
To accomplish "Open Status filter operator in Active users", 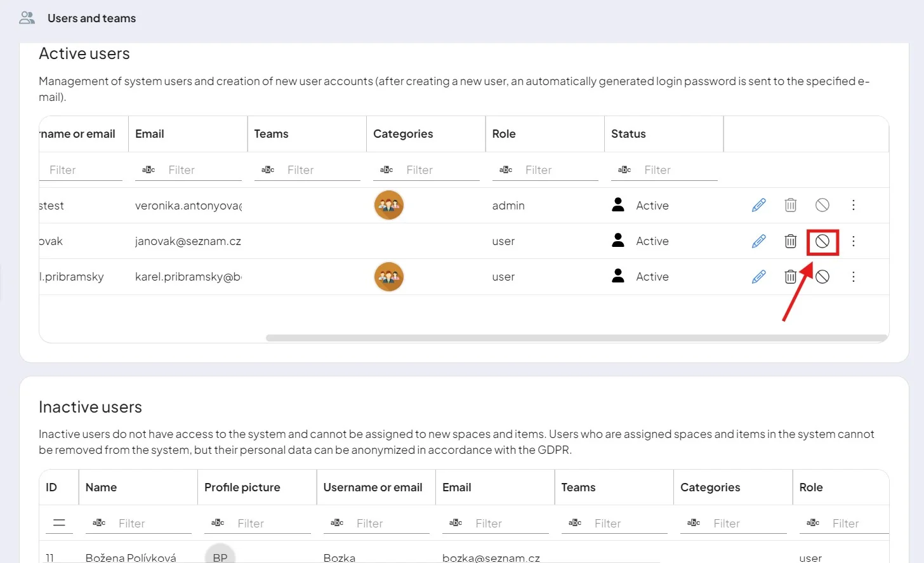I will coord(624,169).
